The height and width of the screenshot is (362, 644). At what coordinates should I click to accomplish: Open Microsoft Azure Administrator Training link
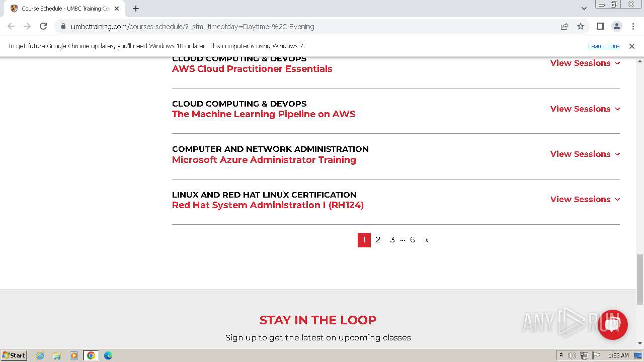point(264,160)
